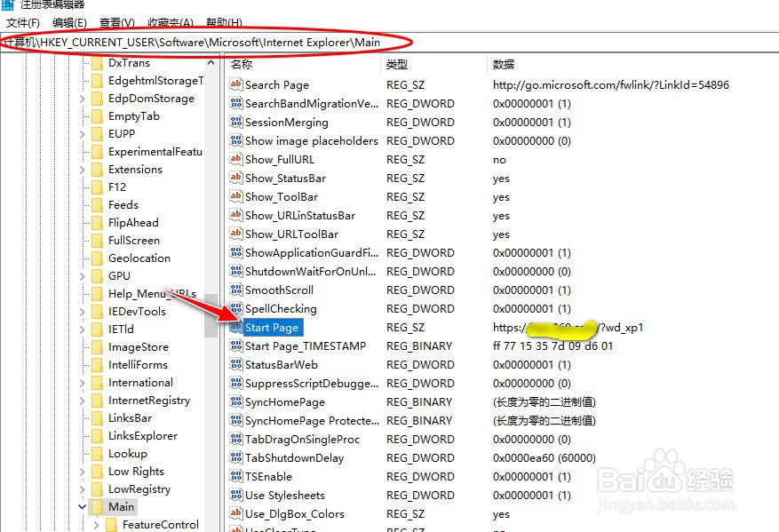This screenshot has width=779, height=532.
Task: Click the tree pane scrollbar thumb
Action: (x=211, y=315)
